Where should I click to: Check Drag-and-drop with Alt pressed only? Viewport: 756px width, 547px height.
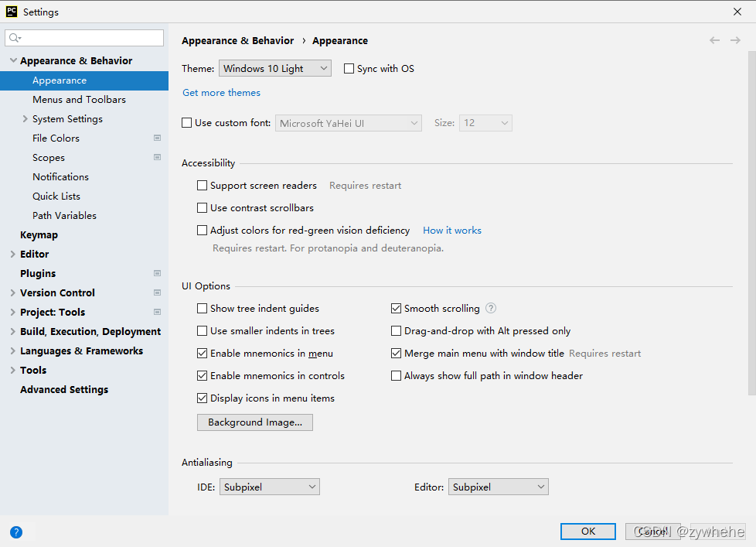coord(396,331)
